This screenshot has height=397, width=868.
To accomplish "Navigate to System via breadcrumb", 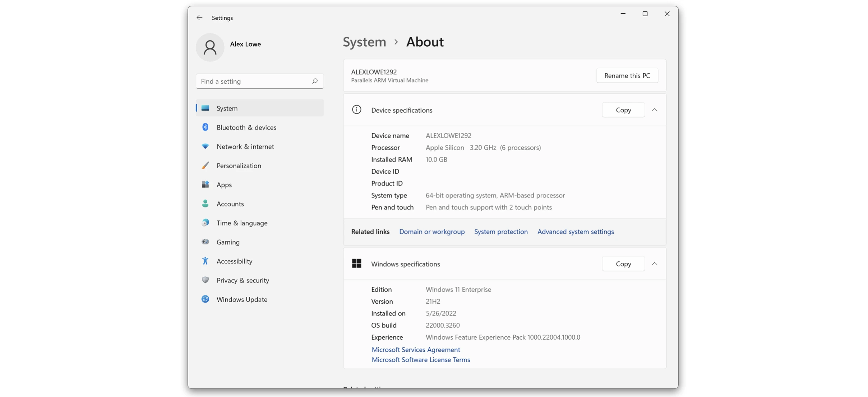I will (x=364, y=42).
